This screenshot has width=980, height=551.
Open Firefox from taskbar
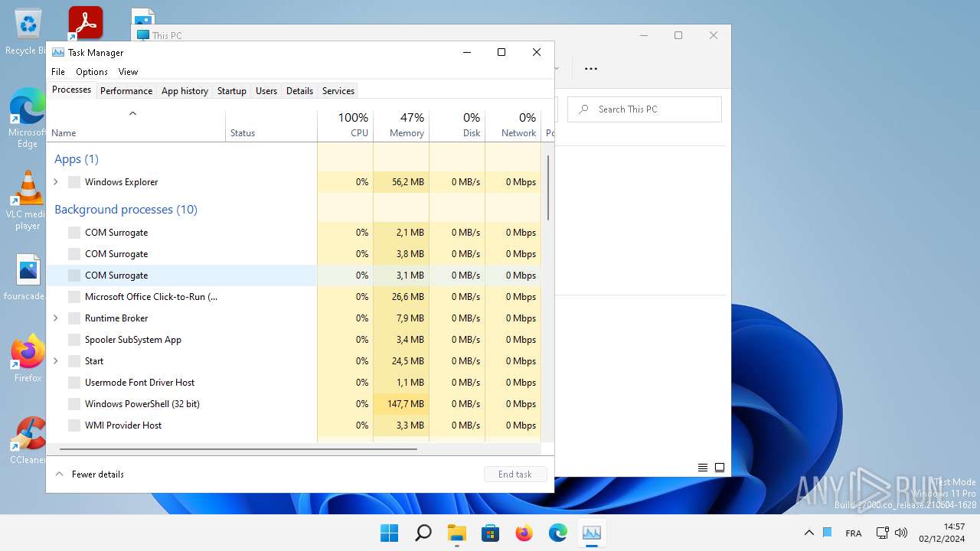coord(524,533)
